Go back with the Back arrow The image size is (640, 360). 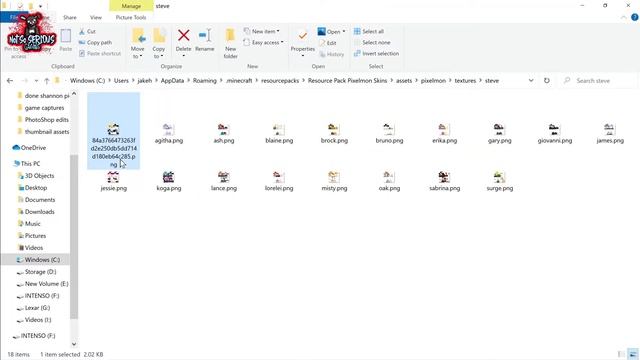(x=10, y=81)
